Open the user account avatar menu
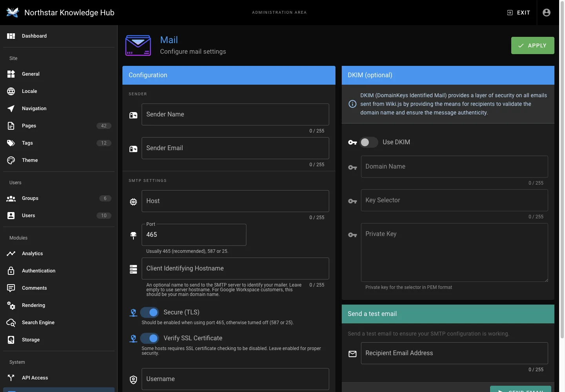 (x=547, y=13)
